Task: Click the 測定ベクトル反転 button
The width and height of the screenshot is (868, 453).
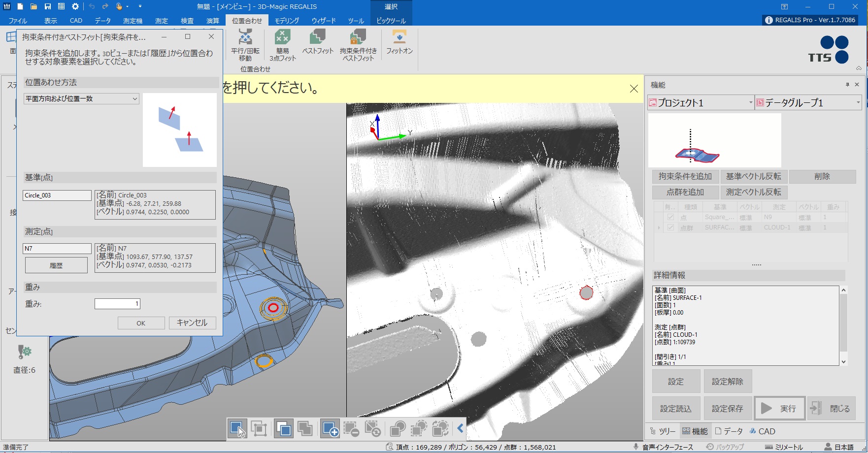Action: click(753, 192)
